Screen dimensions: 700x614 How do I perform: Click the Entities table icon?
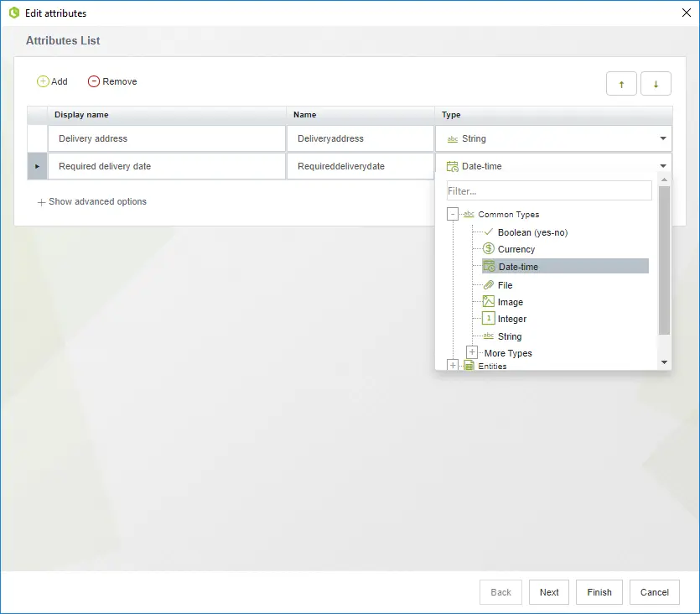pos(469,365)
